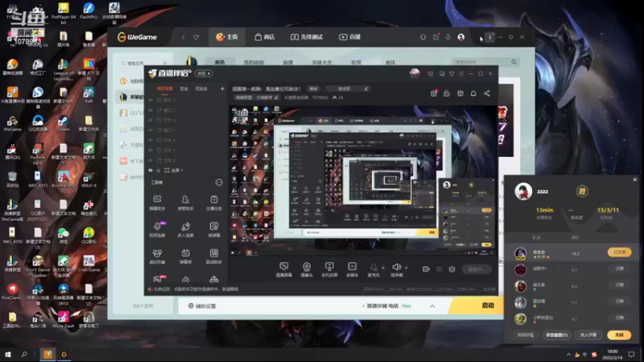This screenshot has width=644, height=362.
Task: Toggle the lock on the 全屏 1 source
Action: pos(159,171)
